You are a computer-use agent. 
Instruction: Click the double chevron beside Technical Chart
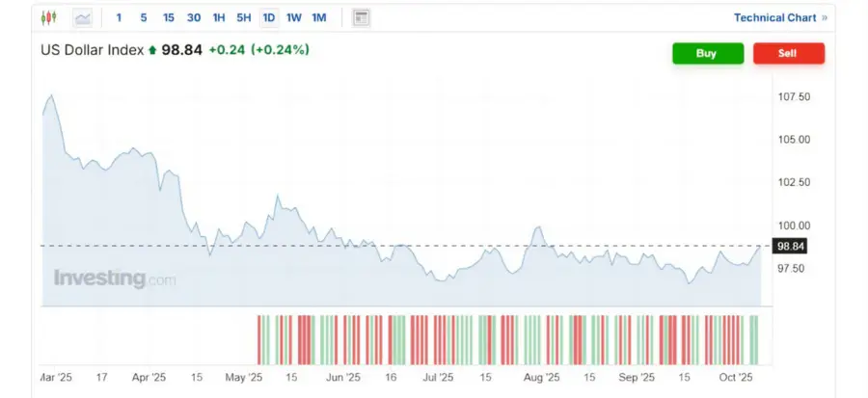[825, 17]
